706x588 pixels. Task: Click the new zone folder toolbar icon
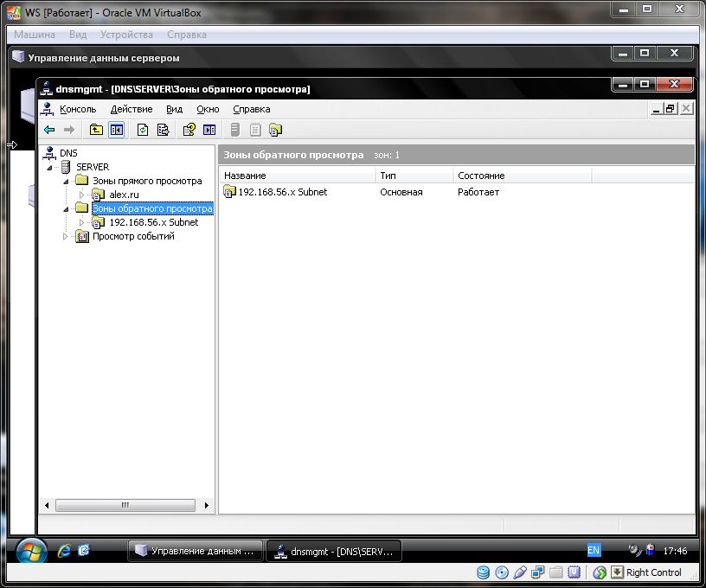(x=275, y=130)
